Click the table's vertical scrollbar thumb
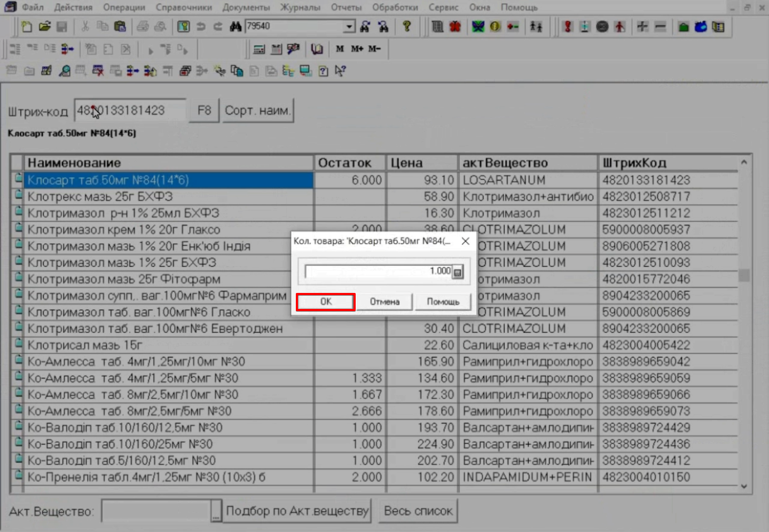The image size is (769, 532). [744, 275]
